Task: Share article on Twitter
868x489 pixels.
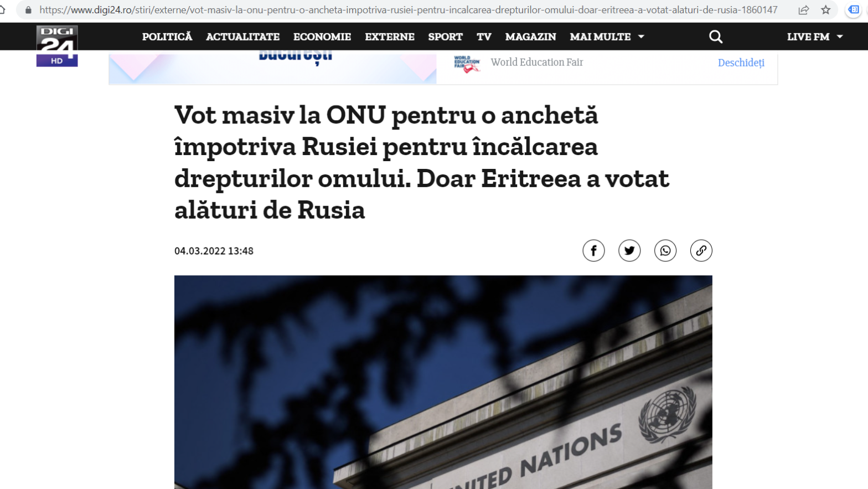Action: (x=629, y=251)
